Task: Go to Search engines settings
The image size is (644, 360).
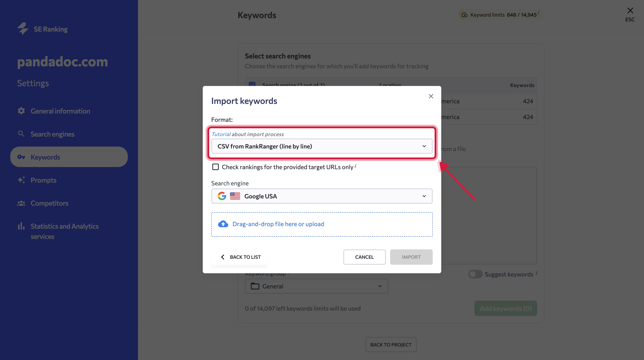Action: tap(52, 134)
